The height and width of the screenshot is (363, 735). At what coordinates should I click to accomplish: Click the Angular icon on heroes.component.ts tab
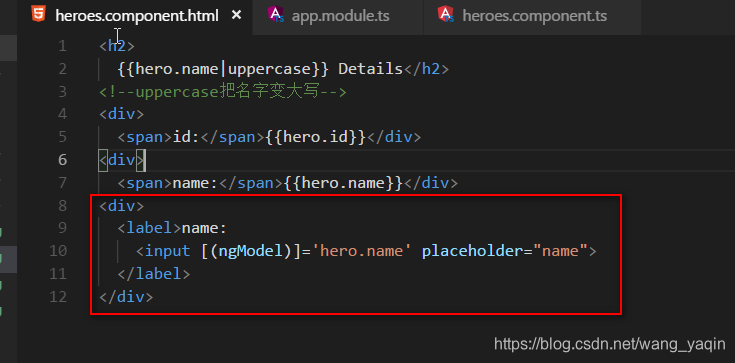pos(446,15)
